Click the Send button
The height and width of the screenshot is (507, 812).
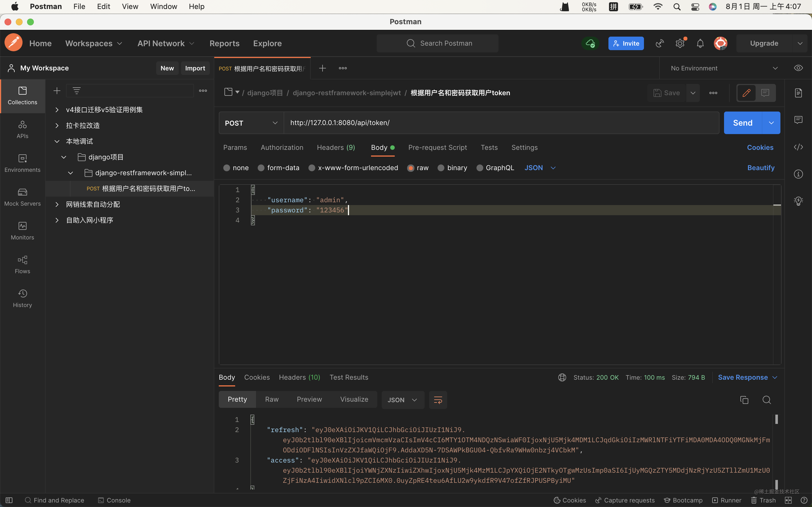[x=742, y=123]
